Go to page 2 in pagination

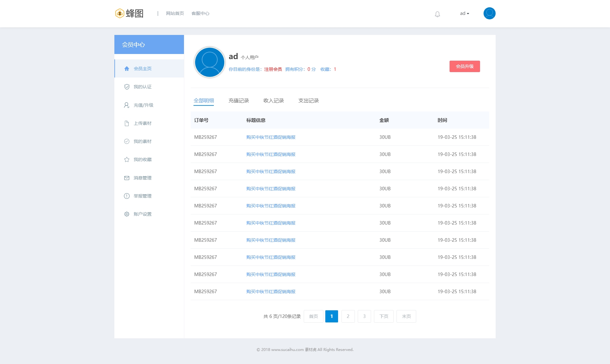(x=348, y=316)
